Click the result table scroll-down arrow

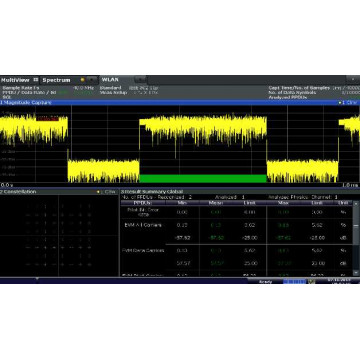tap(356, 273)
